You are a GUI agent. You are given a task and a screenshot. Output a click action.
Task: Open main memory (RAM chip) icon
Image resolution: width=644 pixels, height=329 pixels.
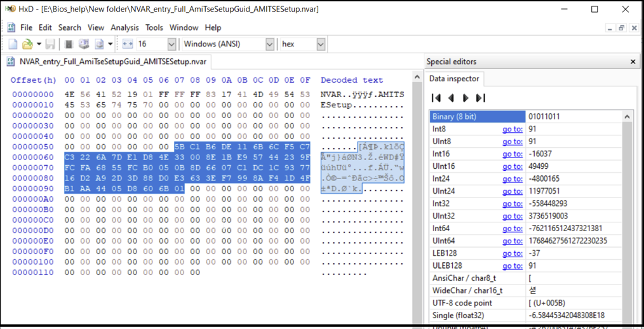[x=69, y=44]
